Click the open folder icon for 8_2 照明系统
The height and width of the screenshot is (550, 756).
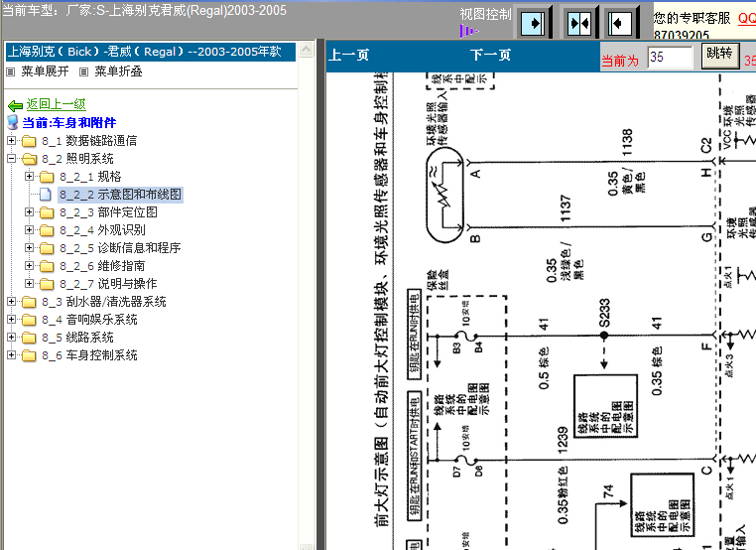click(x=29, y=159)
